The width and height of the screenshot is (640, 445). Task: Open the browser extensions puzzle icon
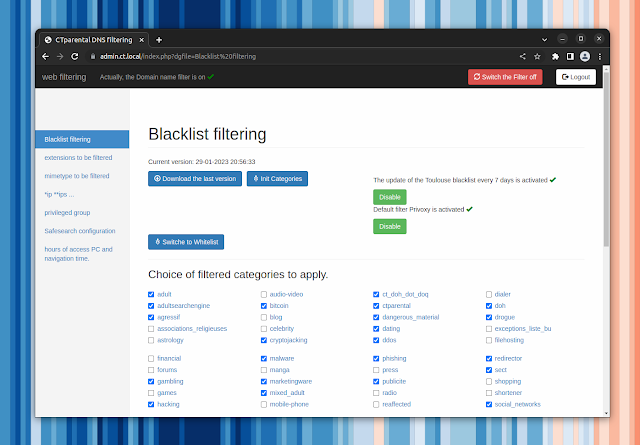(x=556, y=56)
